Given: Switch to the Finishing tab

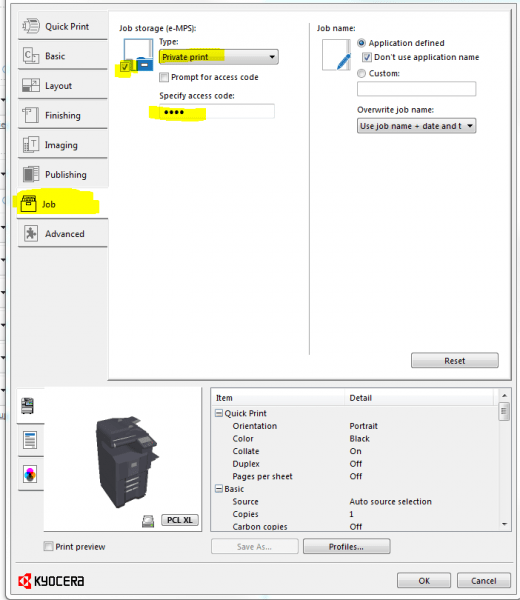Looking at the screenshot, I should [63, 115].
